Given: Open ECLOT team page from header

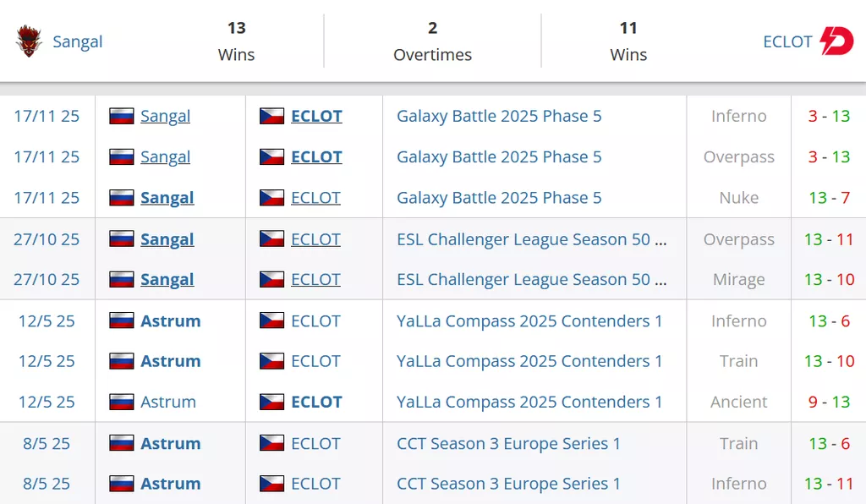Looking at the screenshot, I should (x=787, y=41).
